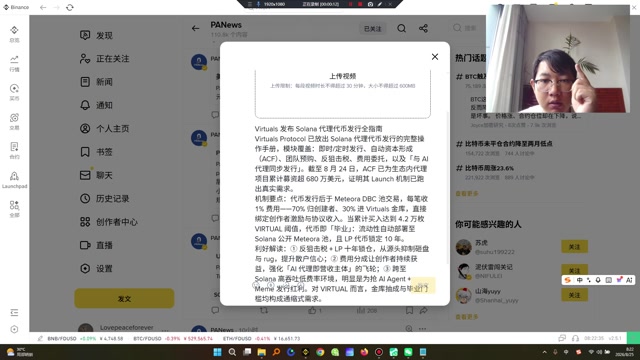Open 总览 in the left rail
Image resolution: width=640 pixels, height=360 pixels.
(x=14, y=34)
